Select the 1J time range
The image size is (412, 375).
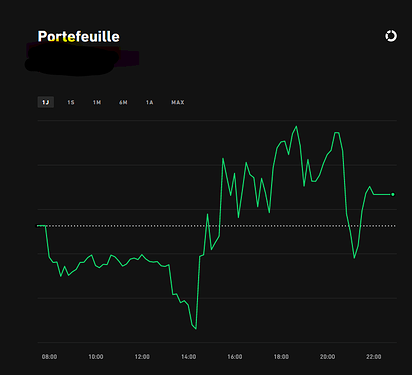(x=46, y=102)
